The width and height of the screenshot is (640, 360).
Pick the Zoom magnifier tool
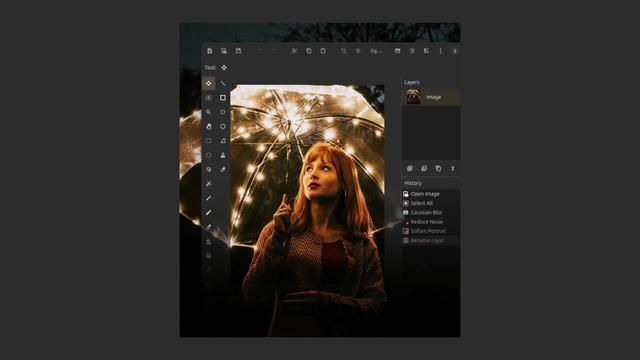pyautogui.click(x=209, y=112)
